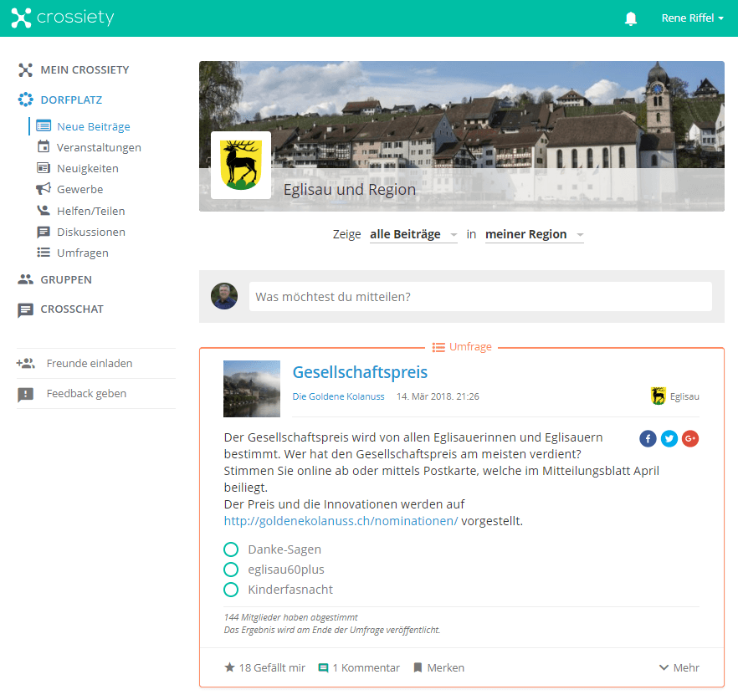Click the 'Merken' label

(x=446, y=667)
